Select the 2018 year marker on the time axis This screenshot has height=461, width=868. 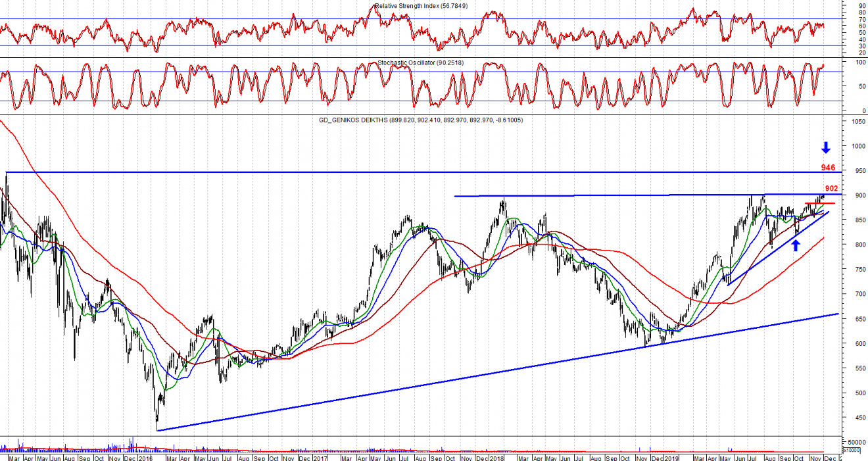pyautogui.click(x=497, y=458)
